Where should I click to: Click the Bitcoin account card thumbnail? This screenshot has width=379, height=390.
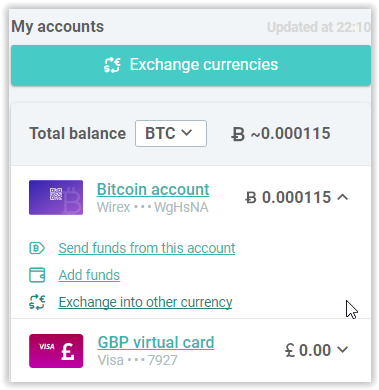[x=56, y=197]
